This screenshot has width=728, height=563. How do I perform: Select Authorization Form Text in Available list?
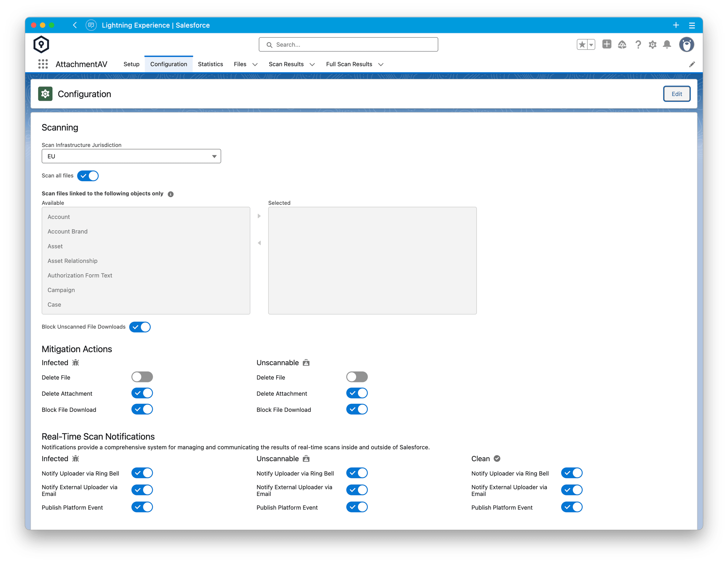146,276
